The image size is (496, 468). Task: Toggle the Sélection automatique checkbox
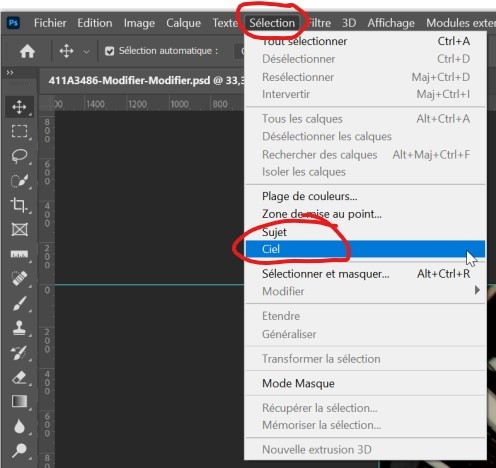(109, 51)
